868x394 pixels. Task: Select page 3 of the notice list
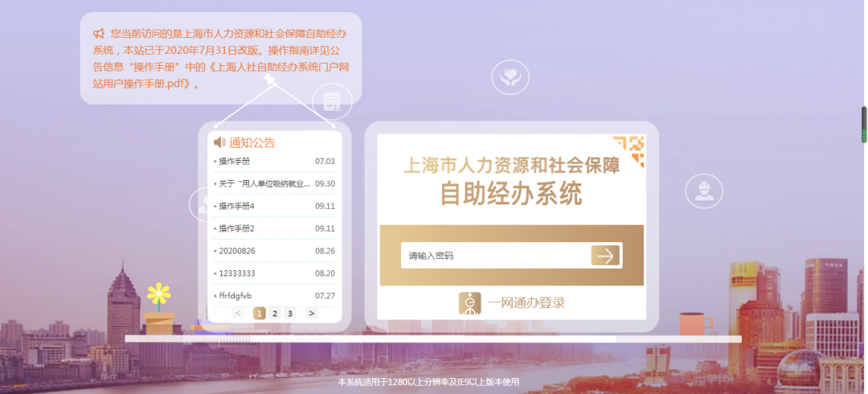click(x=289, y=314)
